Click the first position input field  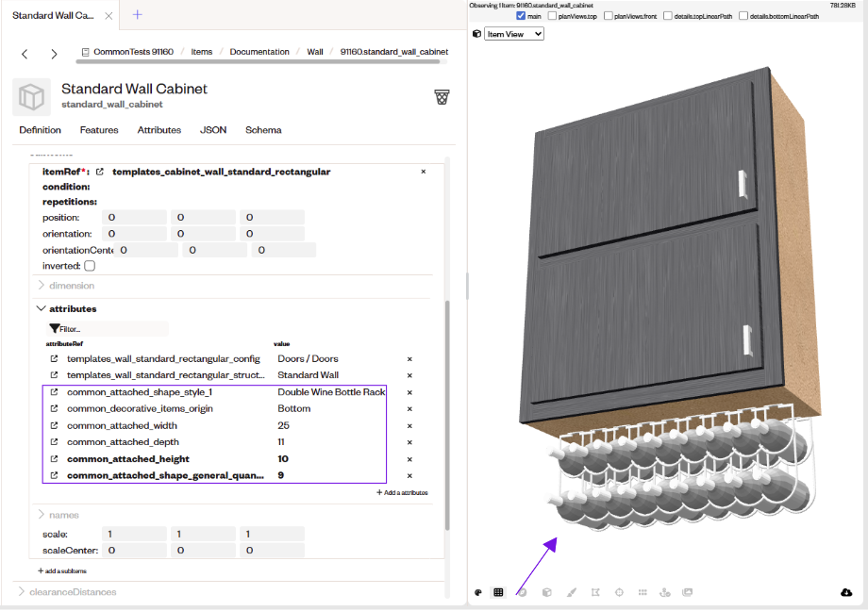click(135, 218)
